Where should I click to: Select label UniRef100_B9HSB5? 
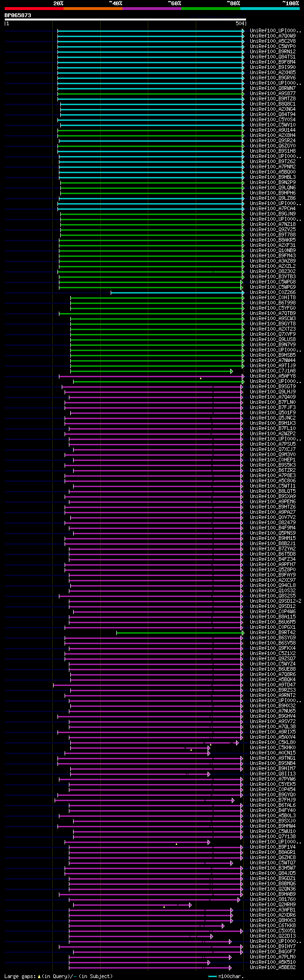coord(273,355)
